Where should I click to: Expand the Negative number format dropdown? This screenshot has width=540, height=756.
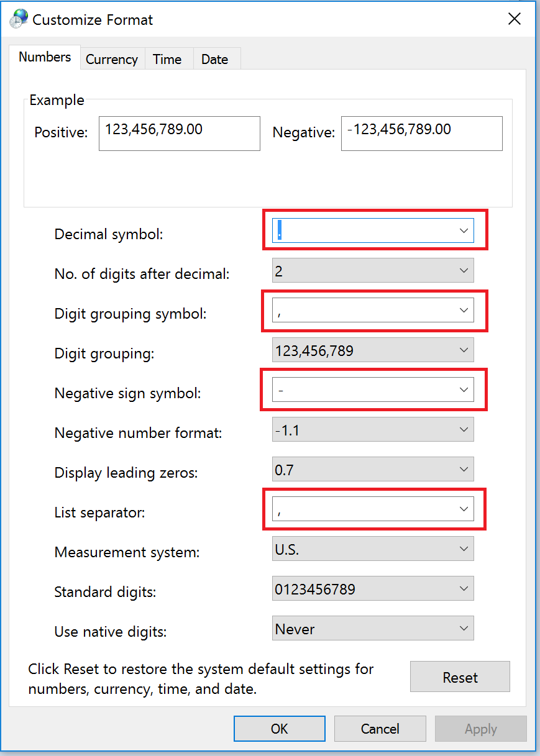(x=373, y=430)
